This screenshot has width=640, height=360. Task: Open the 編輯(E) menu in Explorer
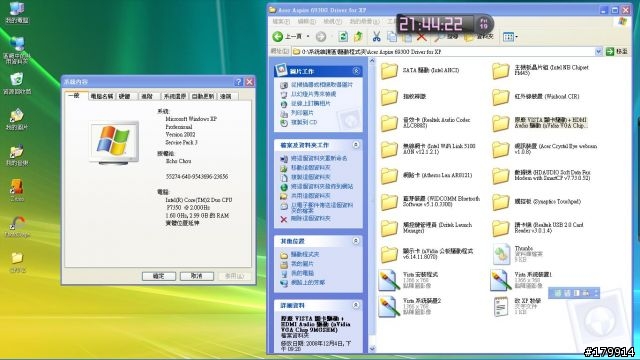pyautogui.click(x=306, y=21)
